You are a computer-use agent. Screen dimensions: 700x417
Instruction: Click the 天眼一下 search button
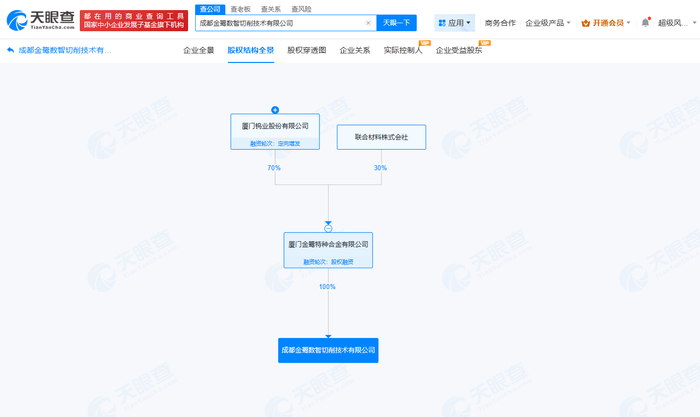coord(396,23)
